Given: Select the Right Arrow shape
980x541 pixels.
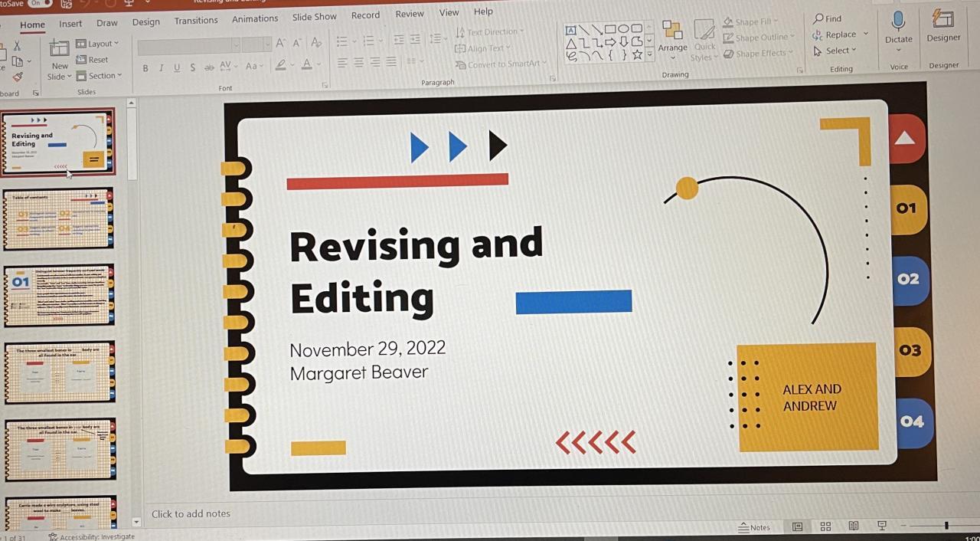Looking at the screenshot, I should (x=610, y=41).
